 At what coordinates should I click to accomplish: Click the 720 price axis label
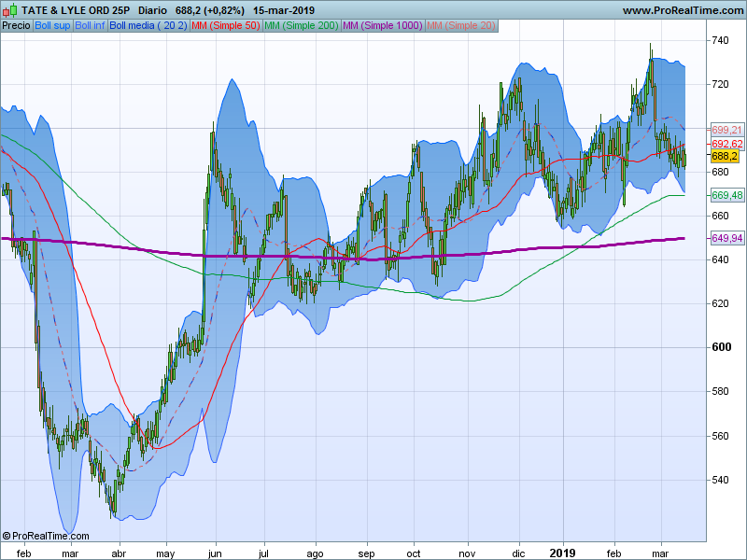720,84
